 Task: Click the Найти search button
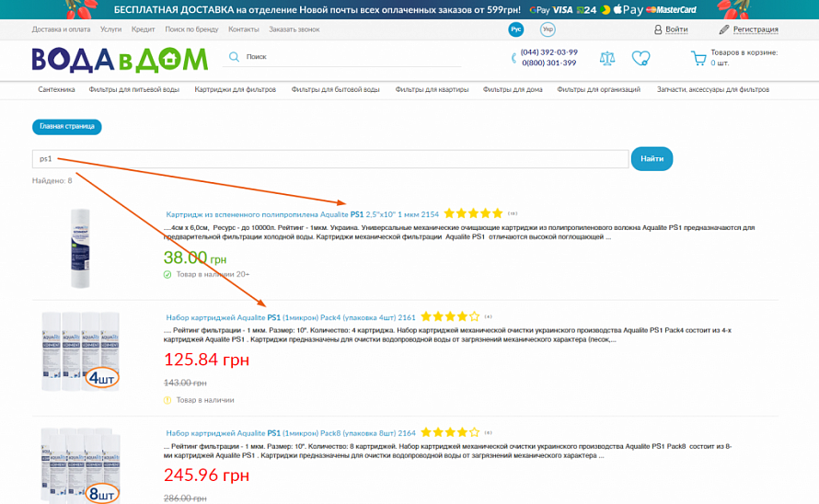pyautogui.click(x=652, y=159)
